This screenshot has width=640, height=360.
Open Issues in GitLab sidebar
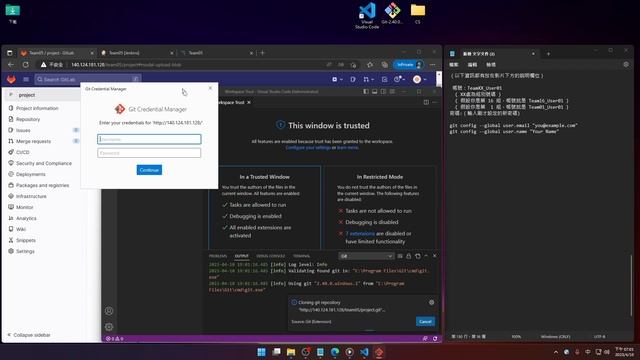(23, 130)
